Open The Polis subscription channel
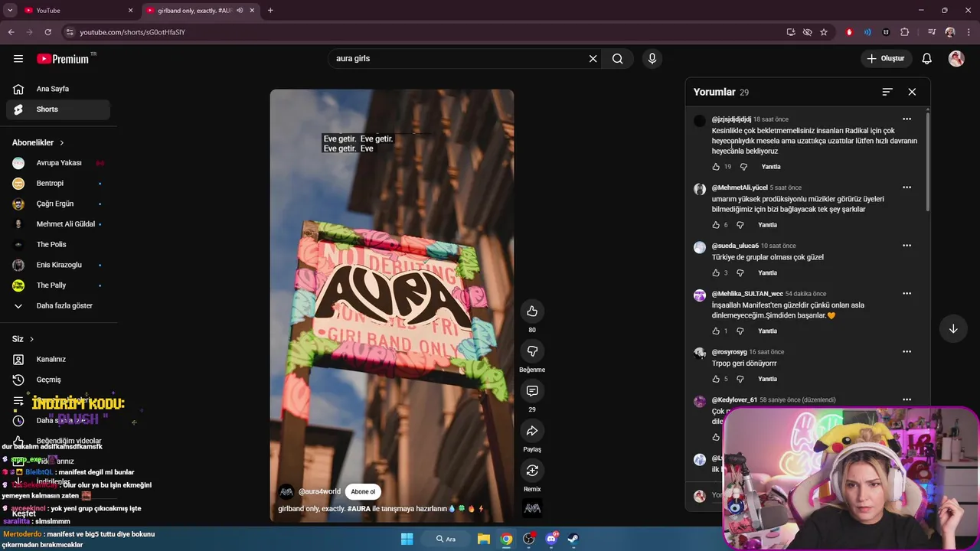The width and height of the screenshot is (980, 551). tap(58, 244)
